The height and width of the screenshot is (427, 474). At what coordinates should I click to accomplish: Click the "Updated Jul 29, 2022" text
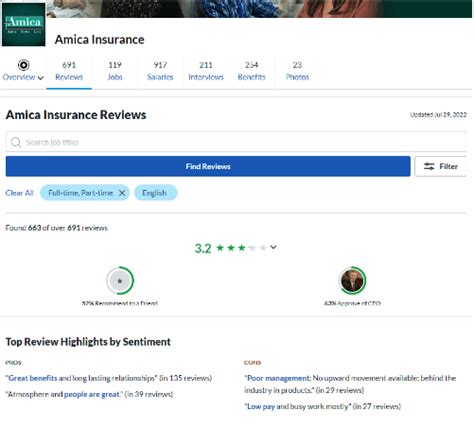coord(438,114)
